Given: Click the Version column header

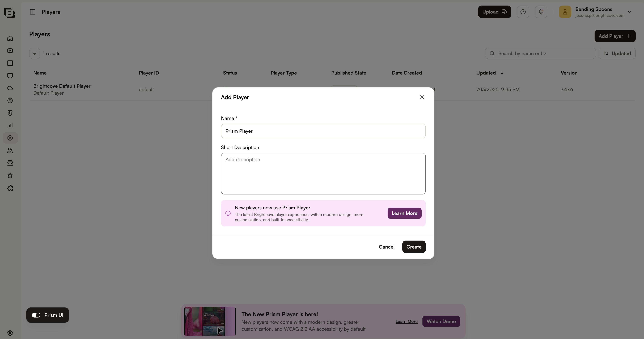Looking at the screenshot, I should coord(569,73).
